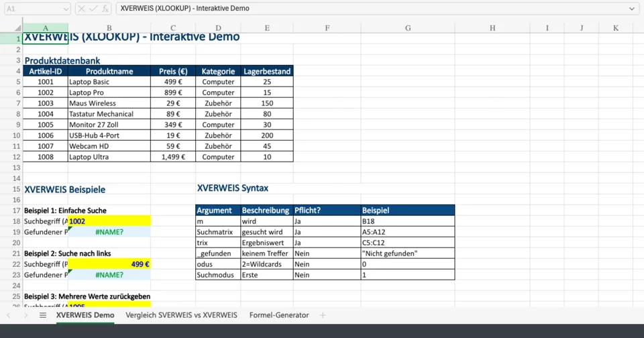The width and height of the screenshot is (644, 338).
Task: Open the Formel-Generator sheet tab
Action: pos(279,315)
